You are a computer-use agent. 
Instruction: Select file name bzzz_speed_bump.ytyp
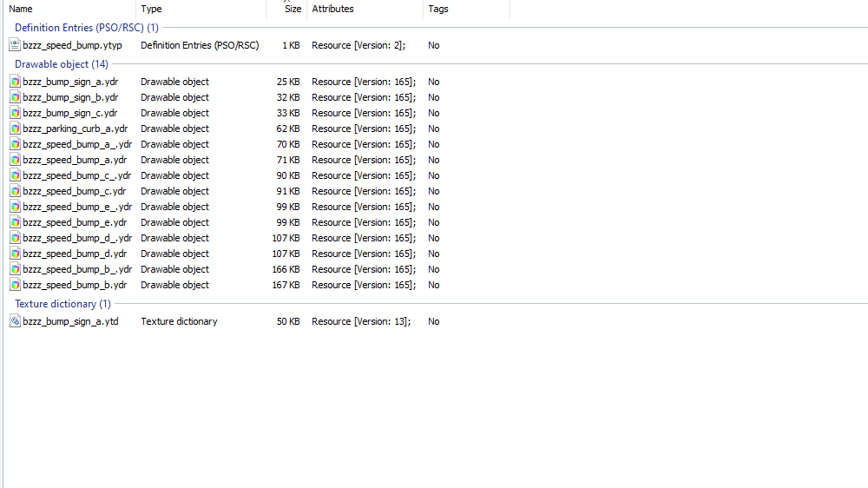coord(72,45)
